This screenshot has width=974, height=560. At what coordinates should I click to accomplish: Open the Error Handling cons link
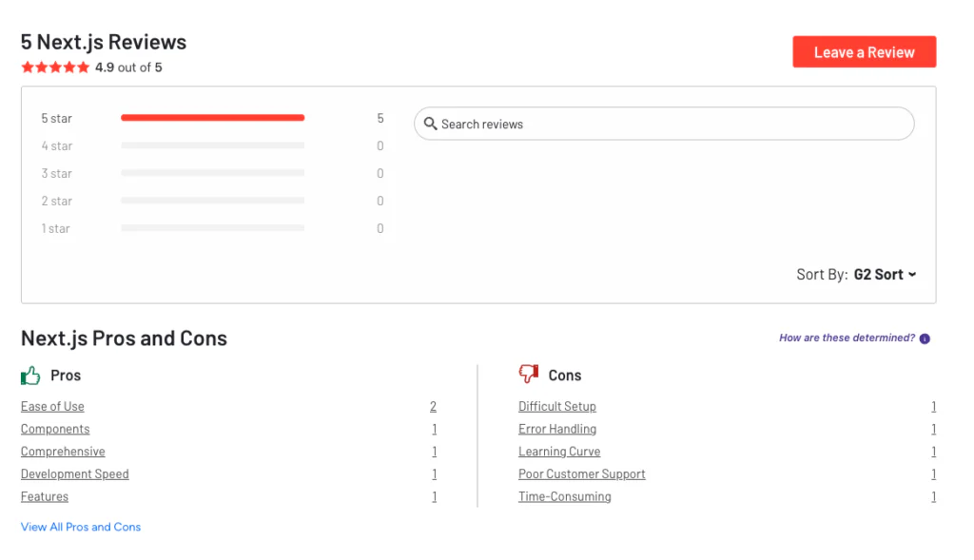click(557, 429)
